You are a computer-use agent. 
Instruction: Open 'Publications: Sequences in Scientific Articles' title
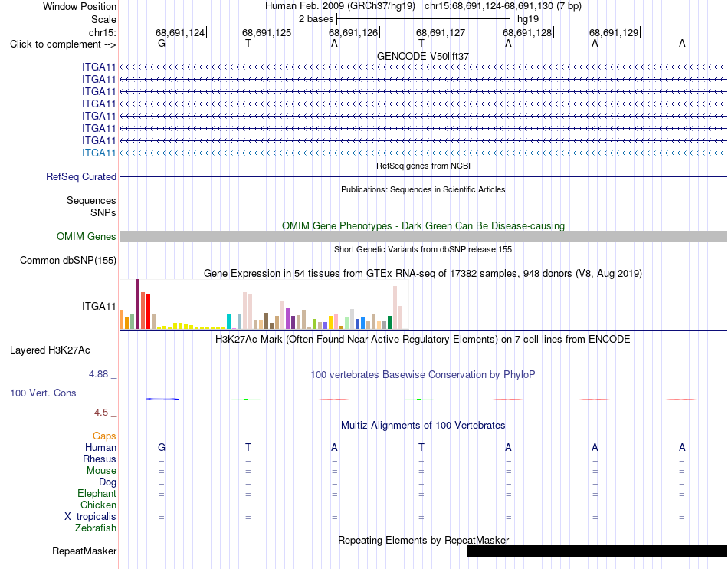pyautogui.click(x=423, y=189)
